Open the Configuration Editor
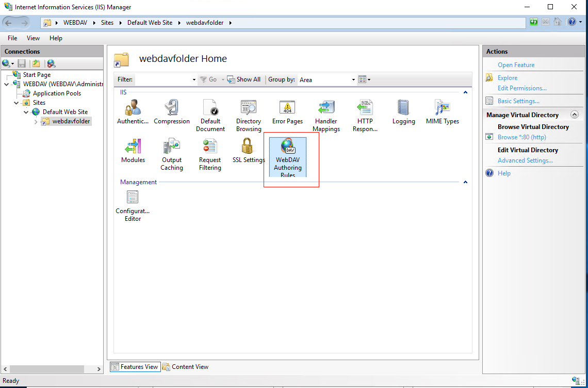Viewport: 588px width, 388px height. click(x=133, y=206)
